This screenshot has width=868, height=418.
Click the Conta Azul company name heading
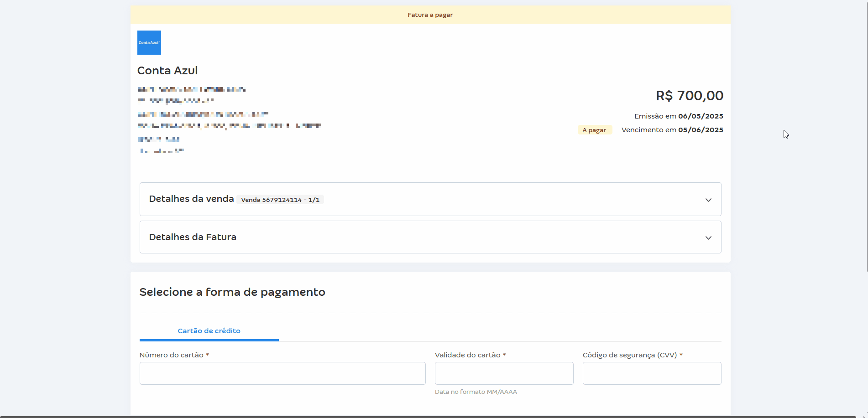click(167, 70)
